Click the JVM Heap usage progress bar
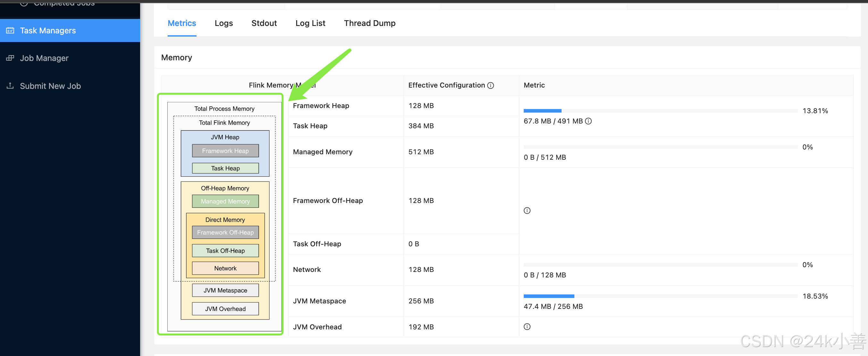This screenshot has height=356, width=868. (660, 111)
